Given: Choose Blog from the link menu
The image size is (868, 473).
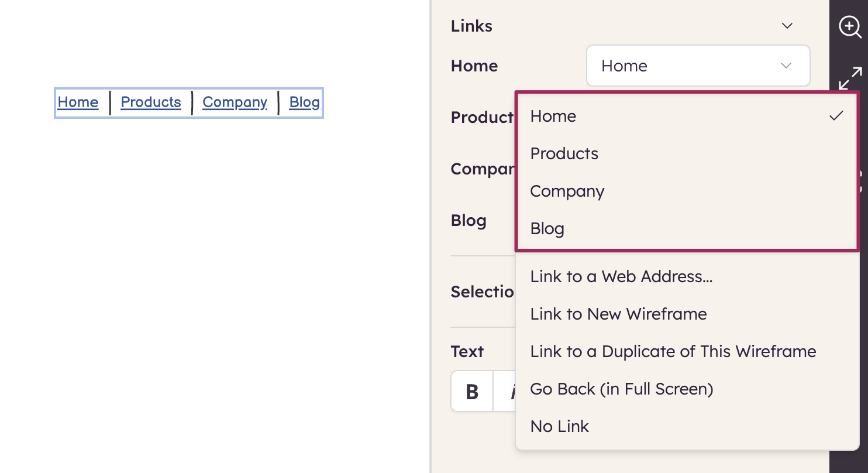Looking at the screenshot, I should pos(547,229).
